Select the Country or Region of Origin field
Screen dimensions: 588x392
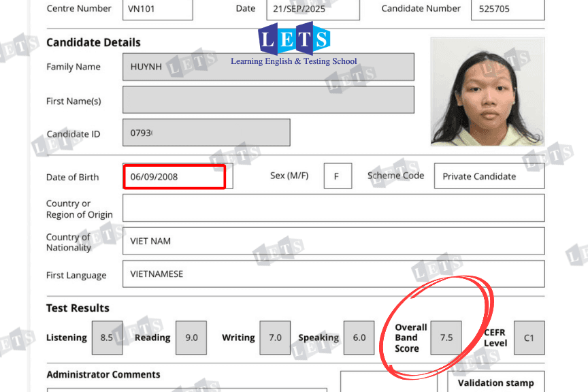(333, 208)
